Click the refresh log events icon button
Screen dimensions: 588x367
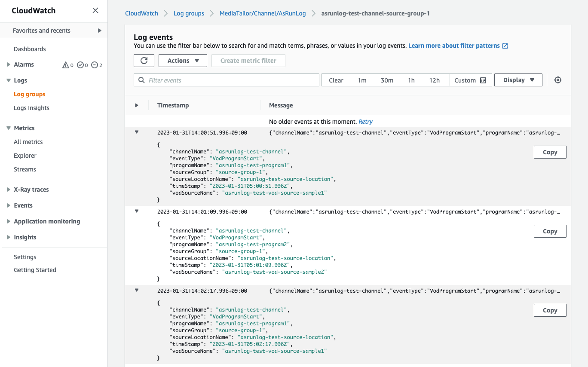(144, 61)
